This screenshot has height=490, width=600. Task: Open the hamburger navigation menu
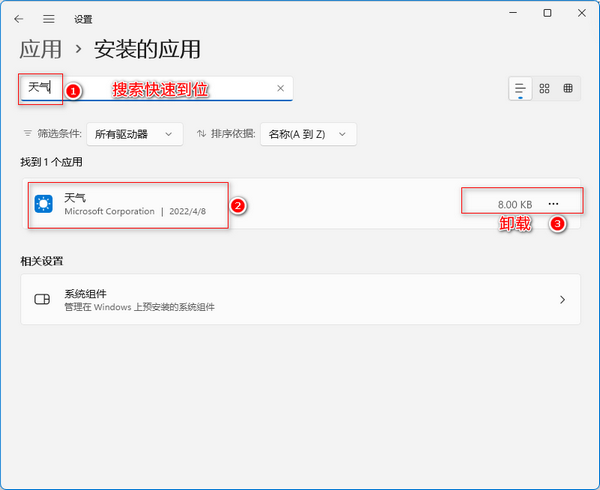[49, 19]
